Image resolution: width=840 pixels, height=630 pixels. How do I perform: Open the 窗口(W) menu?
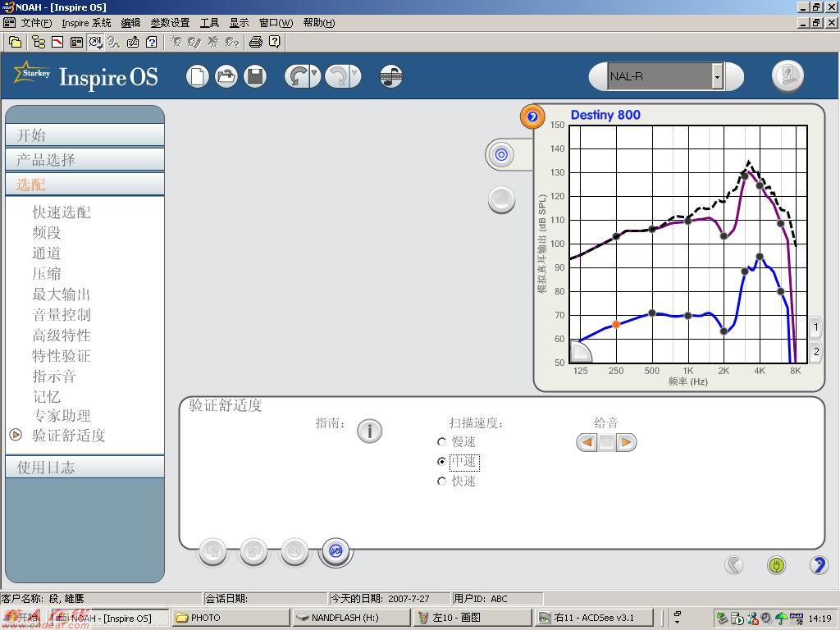pyautogui.click(x=276, y=23)
